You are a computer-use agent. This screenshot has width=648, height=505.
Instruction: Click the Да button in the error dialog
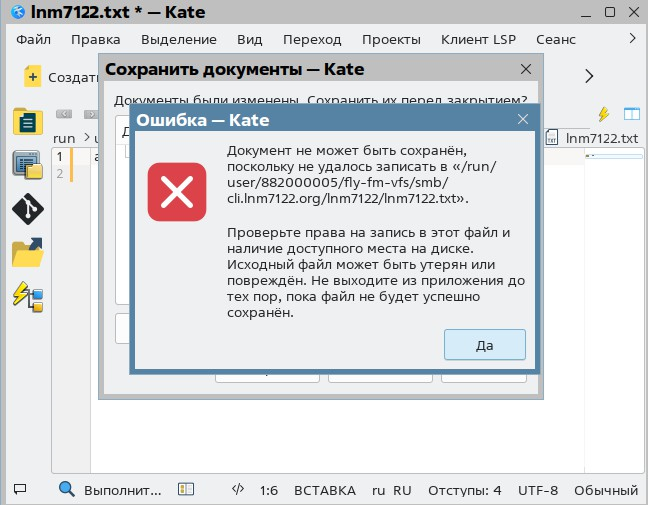point(485,345)
